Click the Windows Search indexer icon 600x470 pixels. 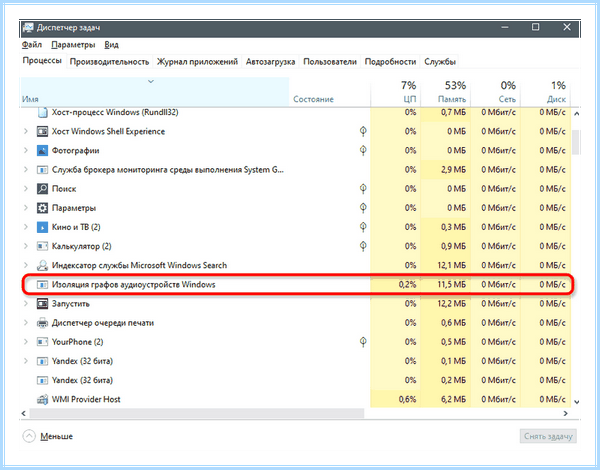click(42, 265)
